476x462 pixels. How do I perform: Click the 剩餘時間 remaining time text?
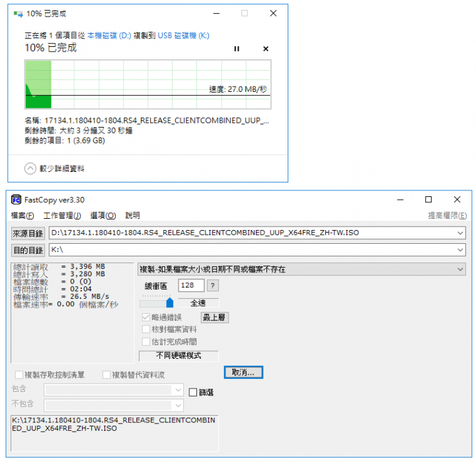click(x=79, y=131)
